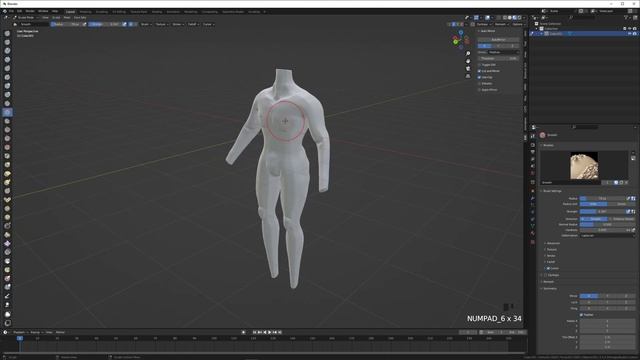Image resolution: width=640 pixels, height=360 pixels.
Task: Open the Render menu
Action: [30, 11]
